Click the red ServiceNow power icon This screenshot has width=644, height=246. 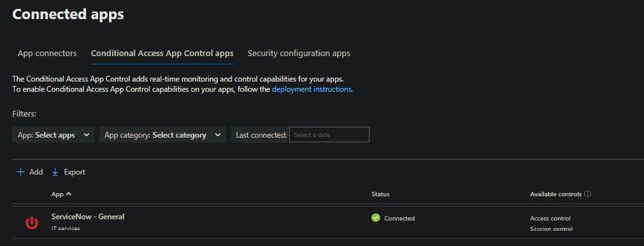[32, 223]
